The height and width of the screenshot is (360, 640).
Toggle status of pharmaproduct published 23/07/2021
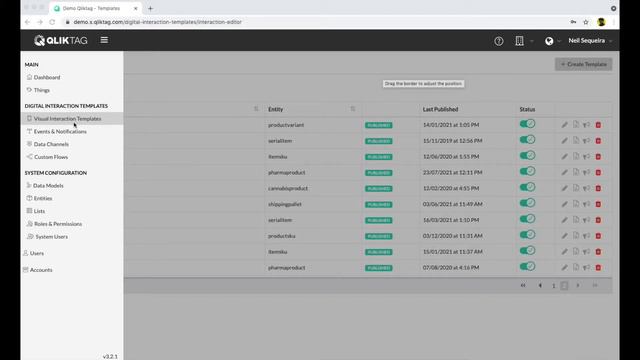coord(527,171)
